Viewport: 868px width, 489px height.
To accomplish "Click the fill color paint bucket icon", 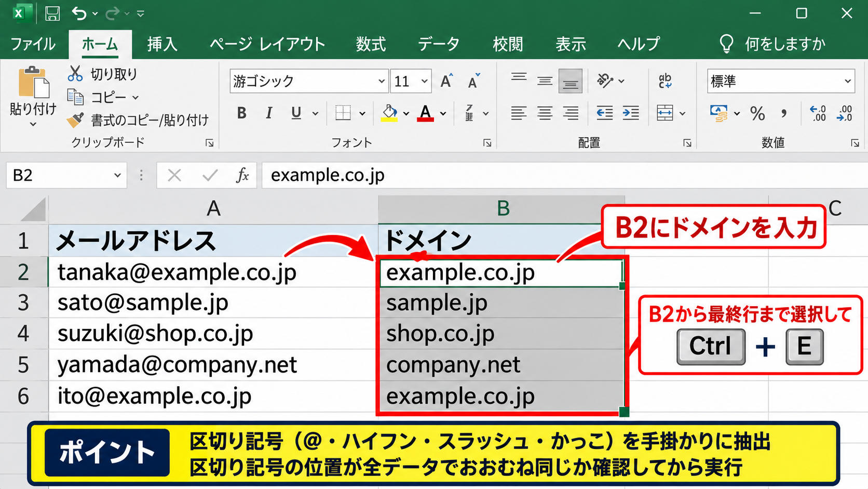I will click(x=389, y=113).
